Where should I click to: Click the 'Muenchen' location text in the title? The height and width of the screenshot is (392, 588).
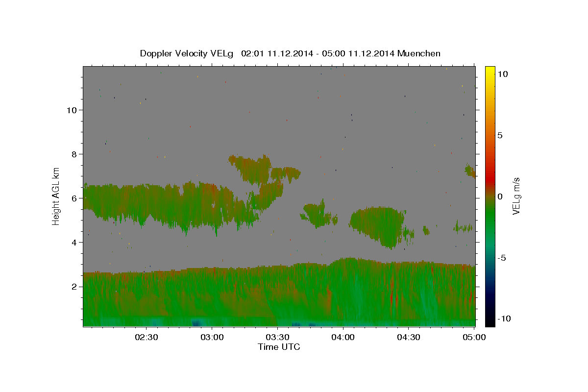click(419, 53)
